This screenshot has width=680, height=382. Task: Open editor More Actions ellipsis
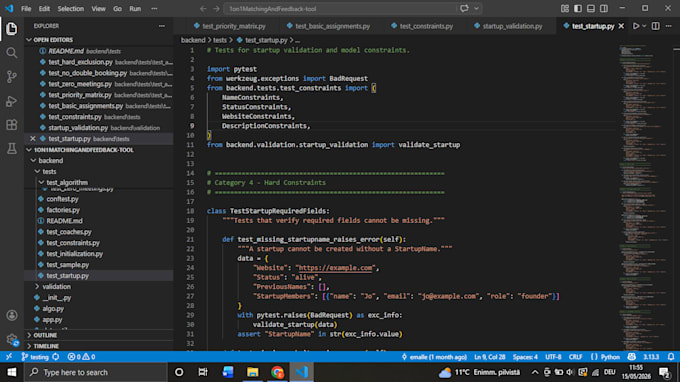pyautogui.click(x=669, y=26)
